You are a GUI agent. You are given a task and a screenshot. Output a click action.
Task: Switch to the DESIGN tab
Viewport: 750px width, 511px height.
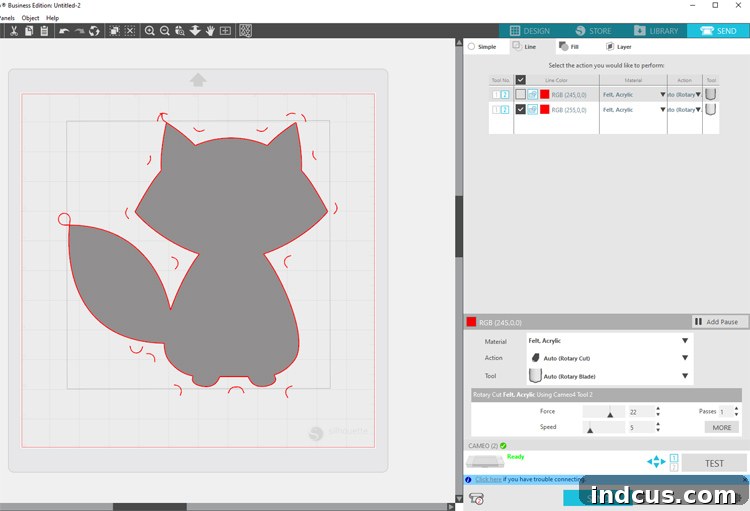(529, 31)
